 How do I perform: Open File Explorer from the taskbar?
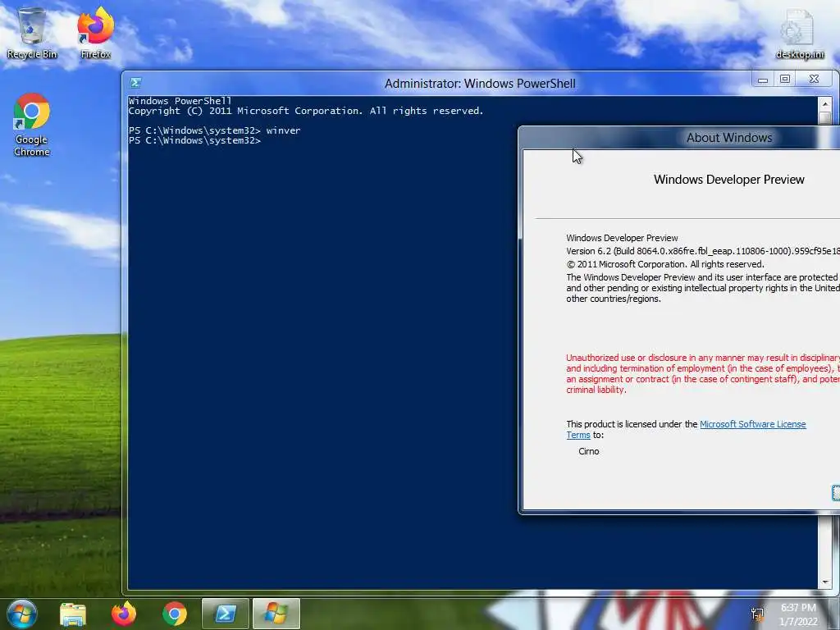point(73,614)
